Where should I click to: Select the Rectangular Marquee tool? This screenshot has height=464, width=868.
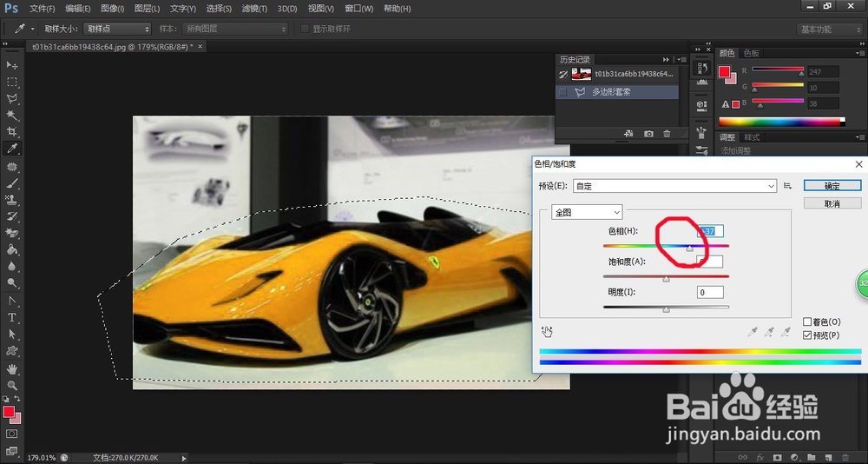[x=11, y=82]
